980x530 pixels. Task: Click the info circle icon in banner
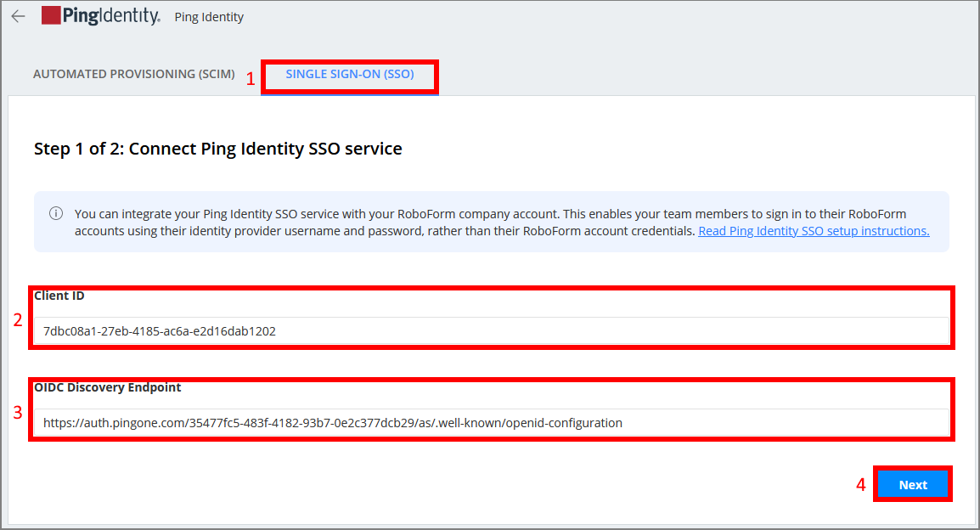coord(56,213)
